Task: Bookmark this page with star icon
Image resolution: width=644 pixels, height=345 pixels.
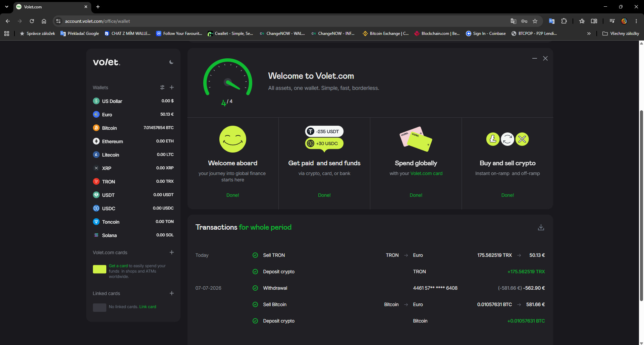Action: (535, 21)
